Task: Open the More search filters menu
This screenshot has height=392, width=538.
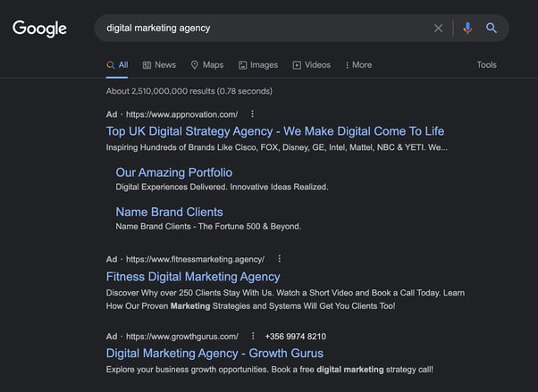Action: tap(358, 65)
